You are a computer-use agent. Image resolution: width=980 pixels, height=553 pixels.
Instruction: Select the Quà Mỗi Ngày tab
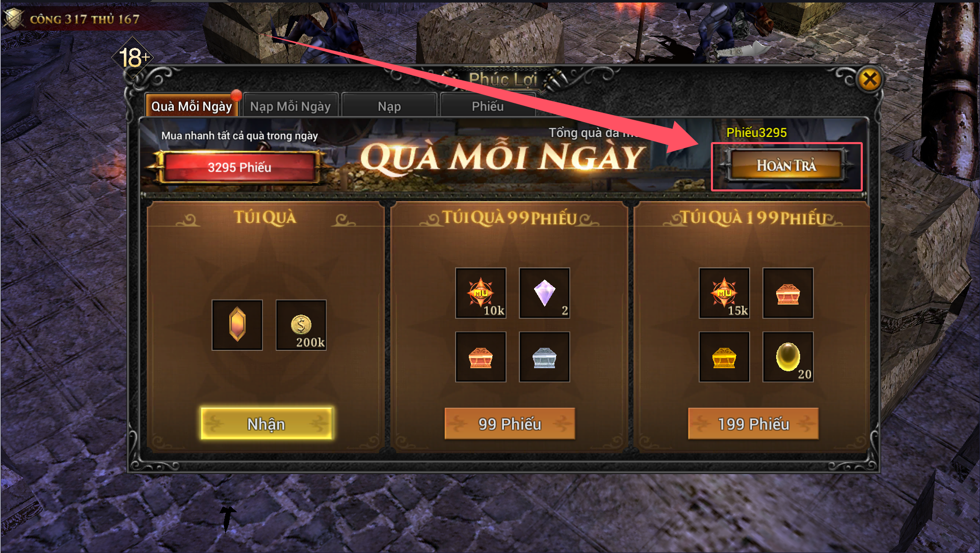click(192, 106)
